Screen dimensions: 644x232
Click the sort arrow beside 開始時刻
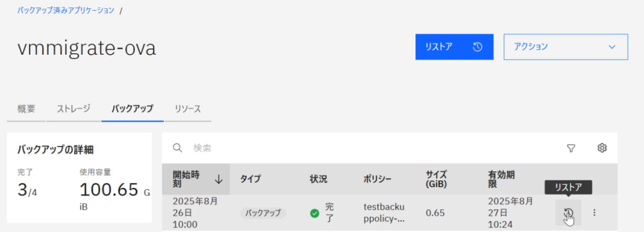point(219,179)
